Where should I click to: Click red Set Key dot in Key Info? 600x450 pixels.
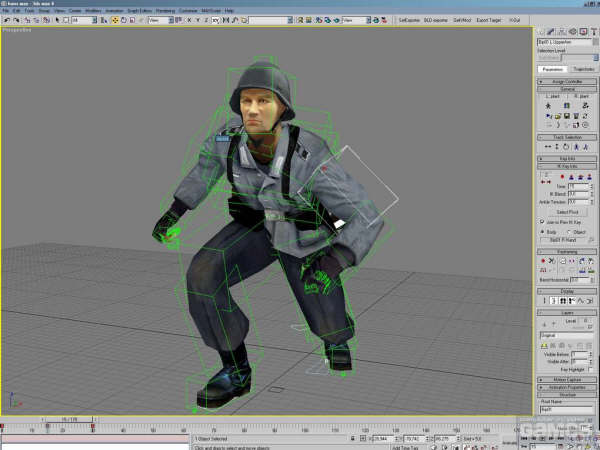[562, 177]
